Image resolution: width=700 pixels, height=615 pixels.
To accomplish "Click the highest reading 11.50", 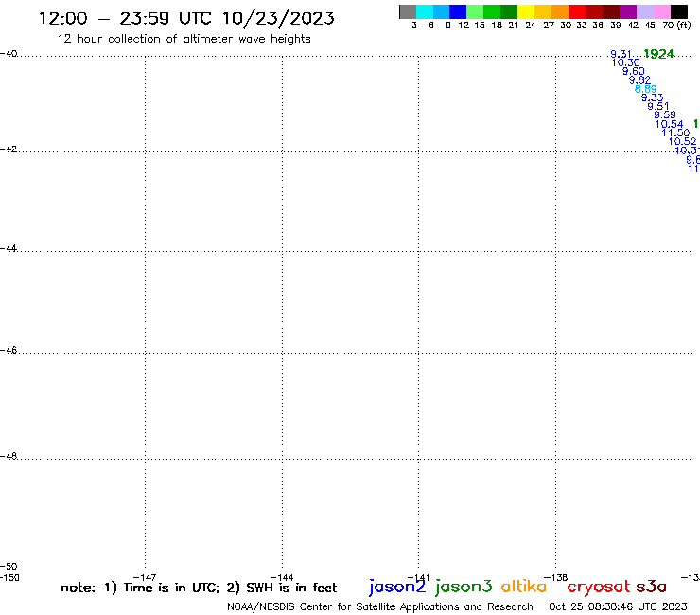I will point(675,132).
